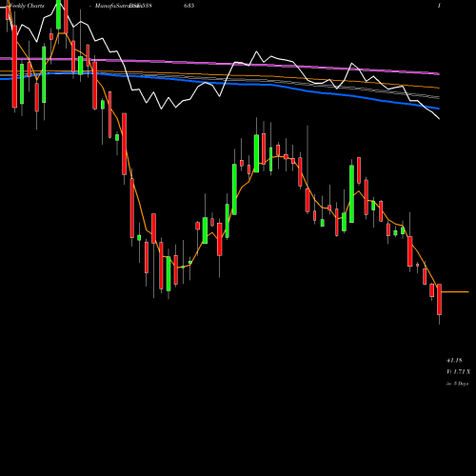Viewport: 476px width, 476px height.
Task: Click the 'Weekly Charts' title text
Action: click(x=27, y=6)
